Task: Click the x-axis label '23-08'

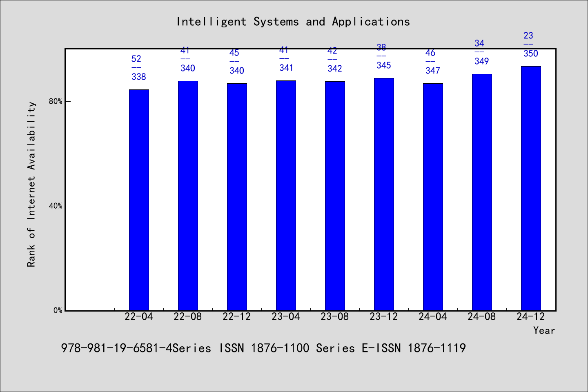Action: 335,316
